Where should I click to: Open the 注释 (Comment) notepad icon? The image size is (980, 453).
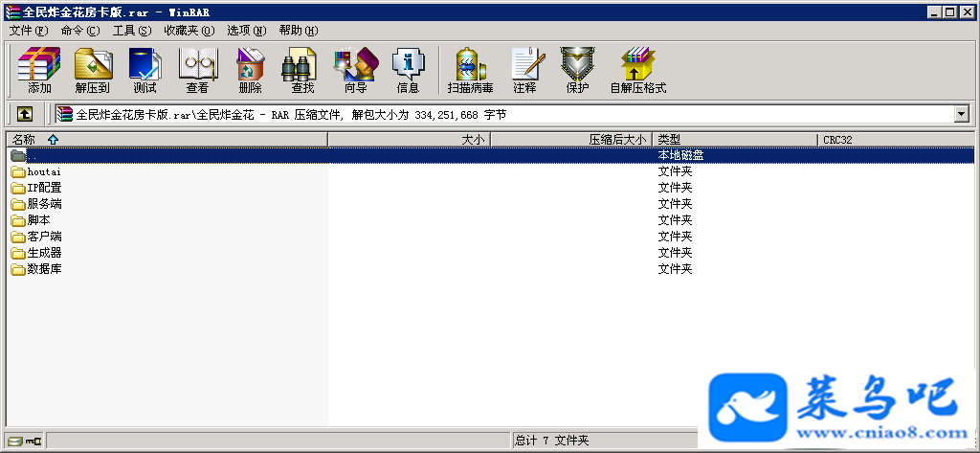[525, 70]
